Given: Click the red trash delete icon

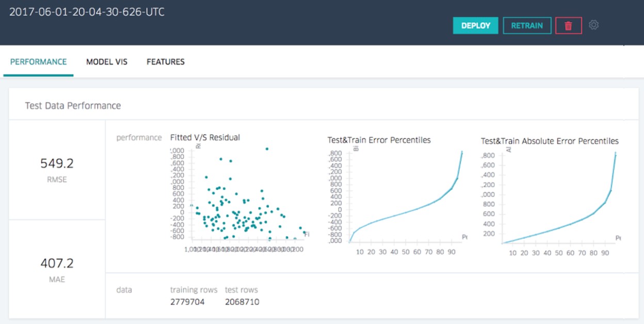Looking at the screenshot, I should (568, 26).
